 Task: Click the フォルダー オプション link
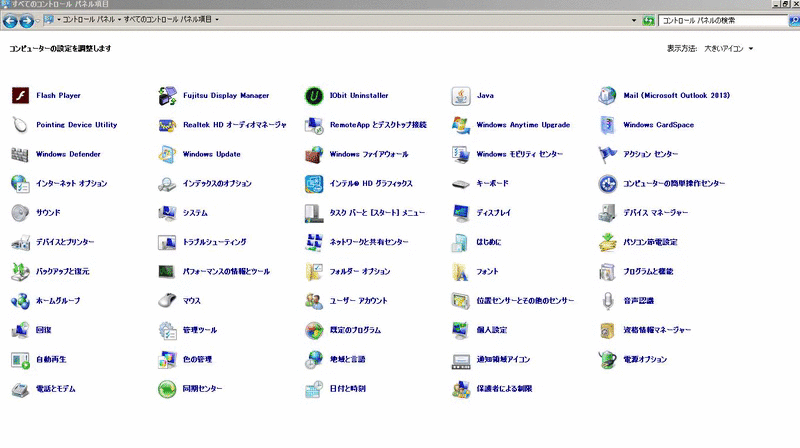click(360, 271)
